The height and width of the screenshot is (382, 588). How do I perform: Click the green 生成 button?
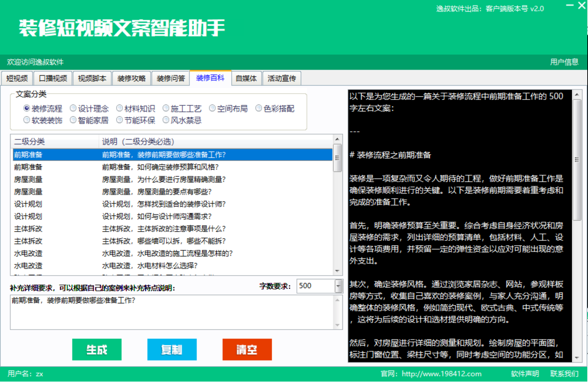97,350
